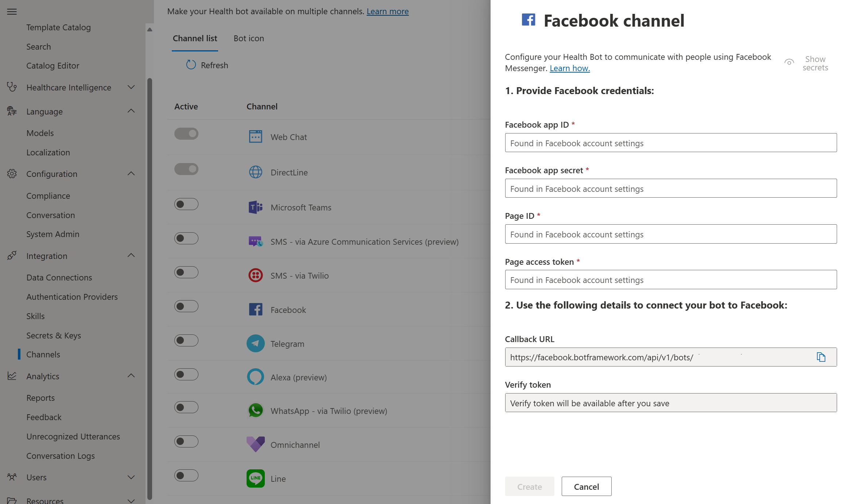Viewport: 844px width, 504px height.
Task: Click the Microsoft Teams icon
Action: click(255, 207)
